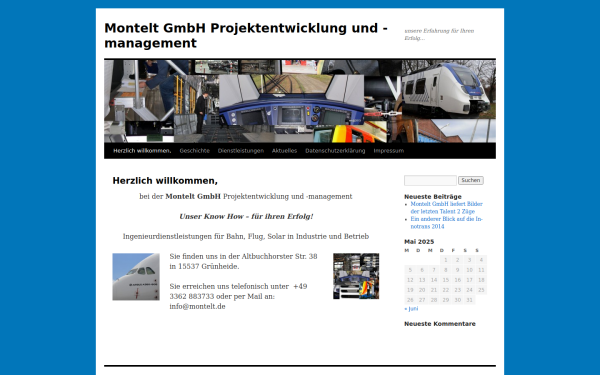Click the 'Mai 2025' calendar caption
The image size is (600, 375).
point(419,242)
